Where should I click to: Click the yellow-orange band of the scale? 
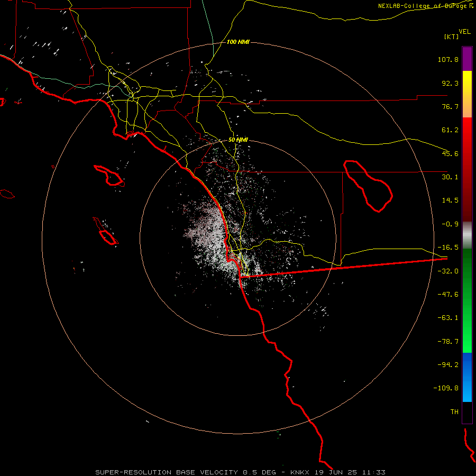click(467, 94)
